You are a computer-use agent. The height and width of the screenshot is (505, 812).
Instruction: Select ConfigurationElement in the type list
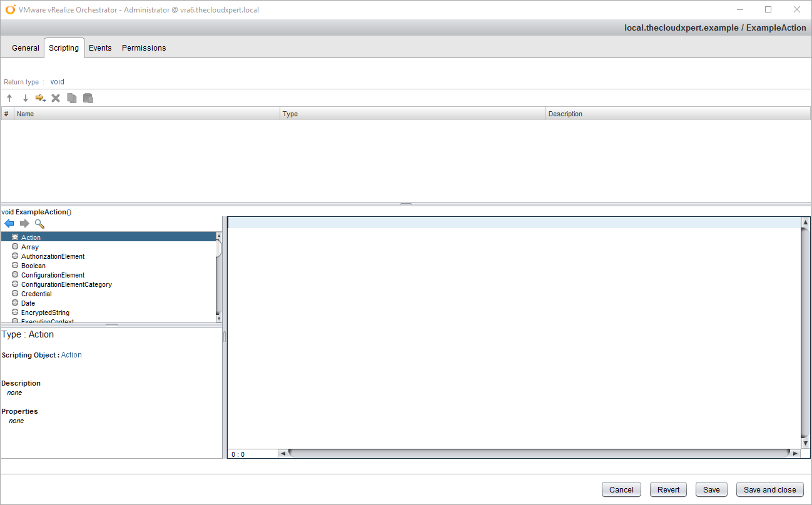[x=53, y=275]
